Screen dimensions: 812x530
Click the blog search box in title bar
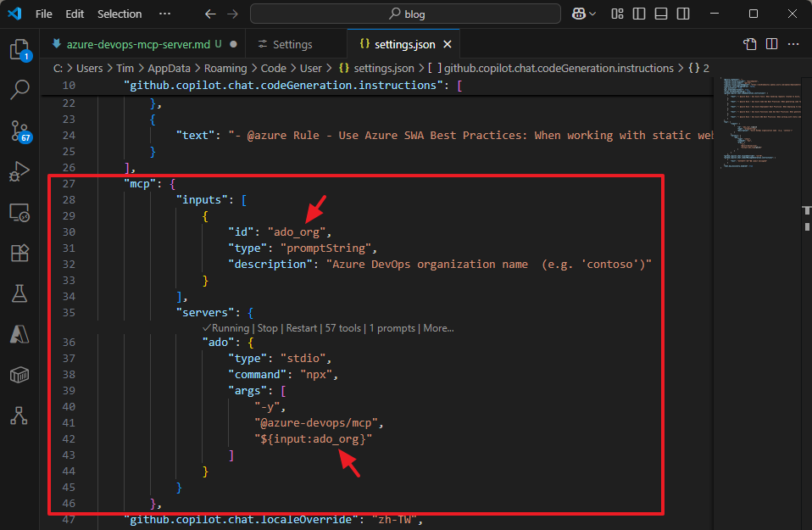[x=407, y=14]
